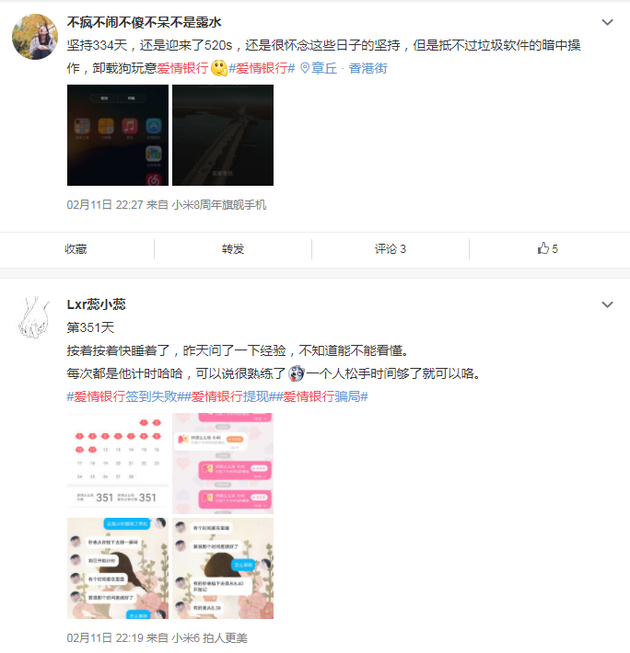630x653 pixels.
Task: Expand first post options chevron
Action: click(x=608, y=22)
